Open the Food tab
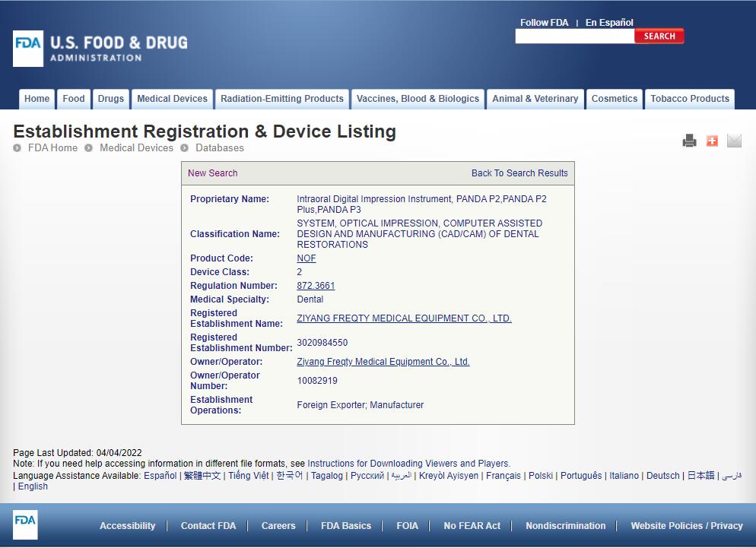Viewport: 756px width, 548px height. (74, 99)
